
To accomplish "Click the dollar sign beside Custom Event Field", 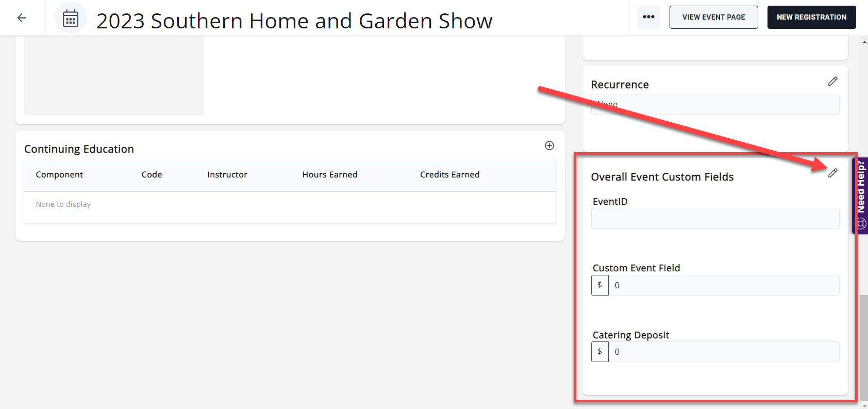I will point(599,285).
